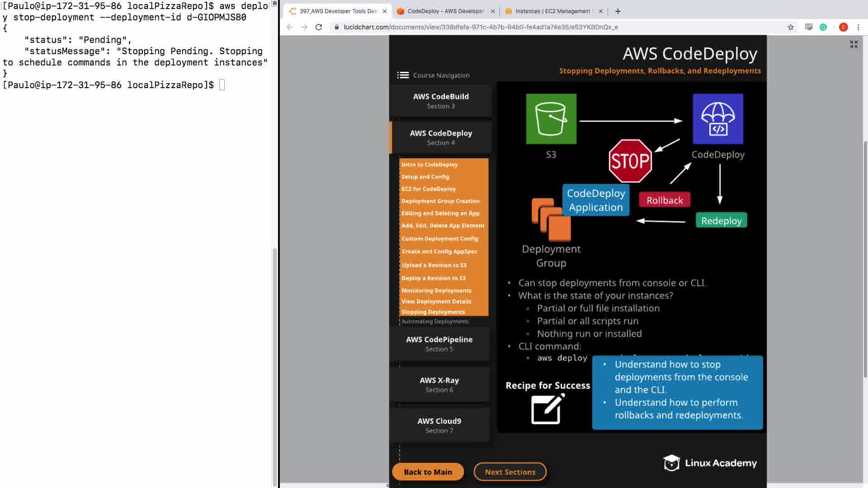Click the CodeDeploy parachute icon
Image resolution: width=868 pixels, height=488 pixels.
[717, 119]
